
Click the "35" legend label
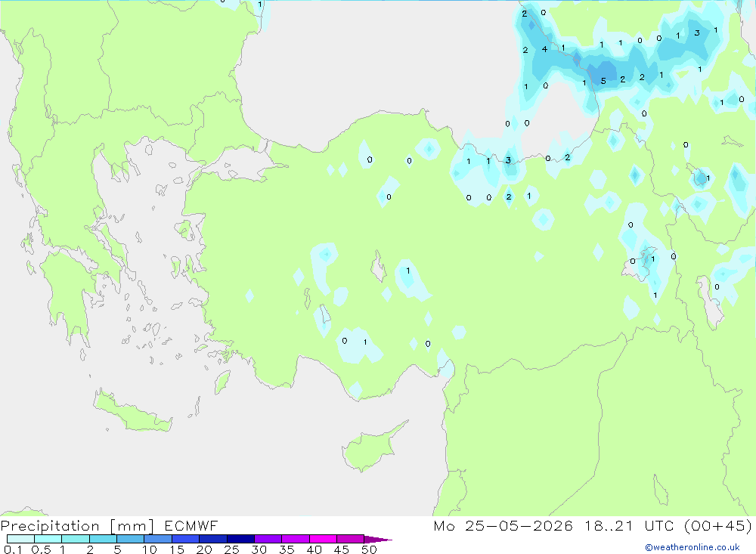[x=287, y=549]
